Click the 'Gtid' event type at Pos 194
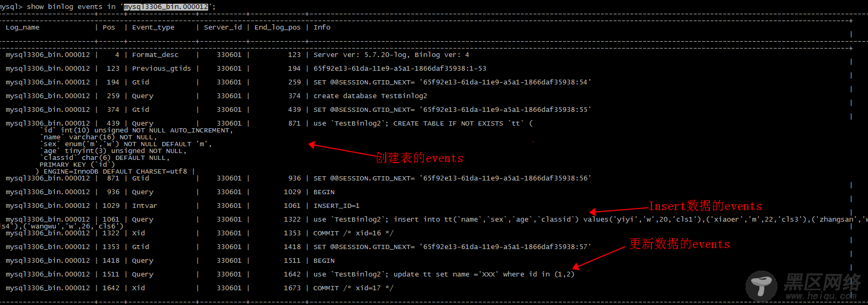Screen dimensions: 868x305 (x=141, y=82)
